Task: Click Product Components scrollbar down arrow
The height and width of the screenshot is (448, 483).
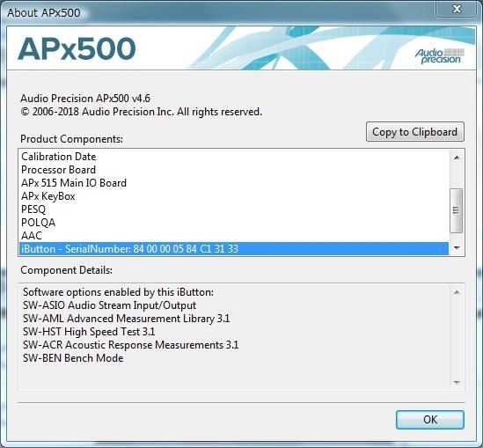Action: pos(457,247)
